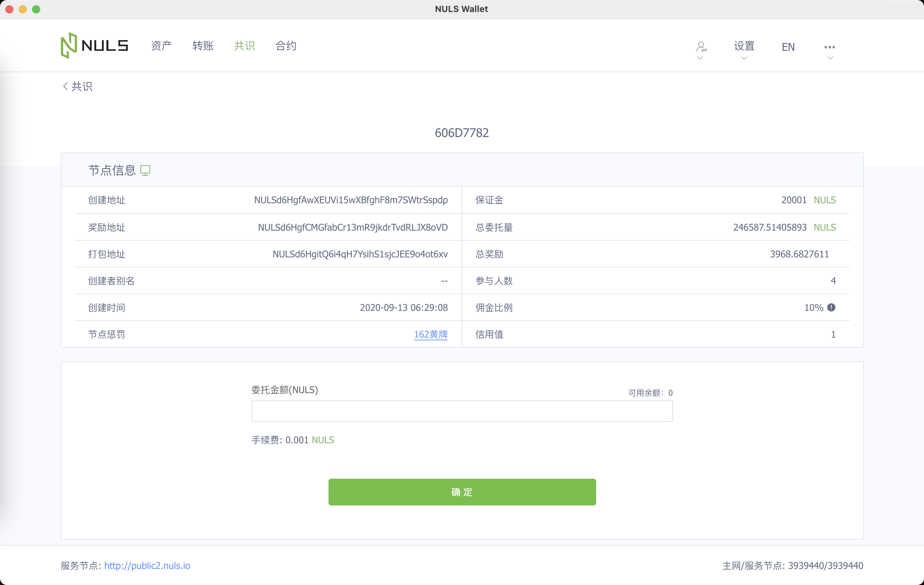Viewport: 924px width, 585px height.
Task: Click the commission rate info icon
Action: pyautogui.click(x=832, y=308)
